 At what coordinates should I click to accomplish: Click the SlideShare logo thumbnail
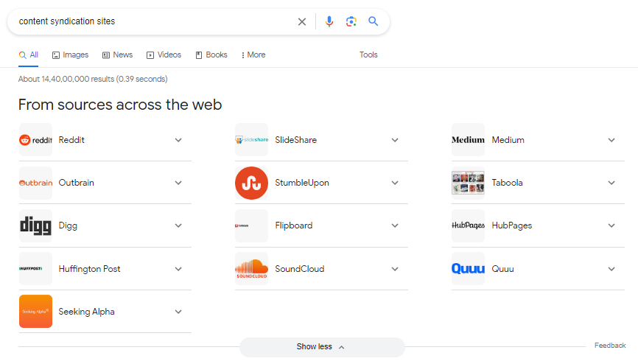coord(251,140)
